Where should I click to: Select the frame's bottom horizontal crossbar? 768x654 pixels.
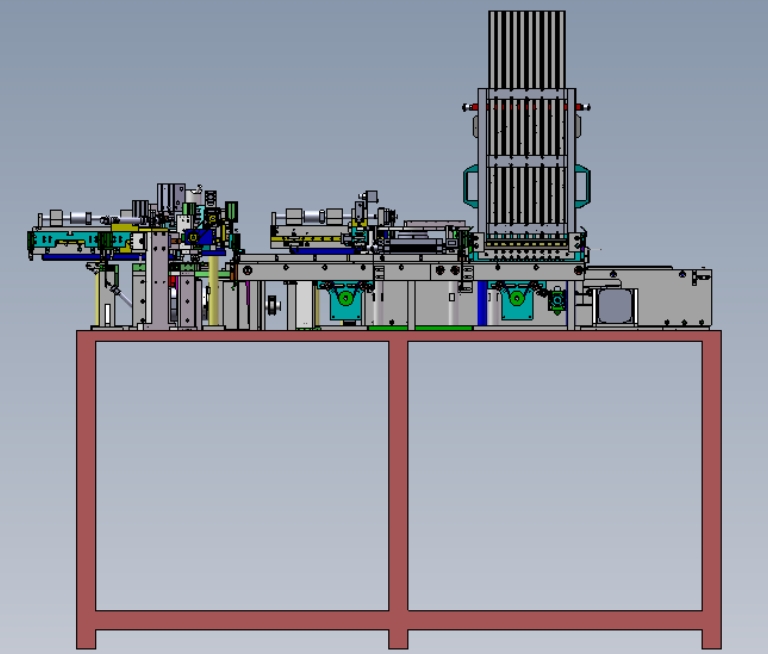398,620
